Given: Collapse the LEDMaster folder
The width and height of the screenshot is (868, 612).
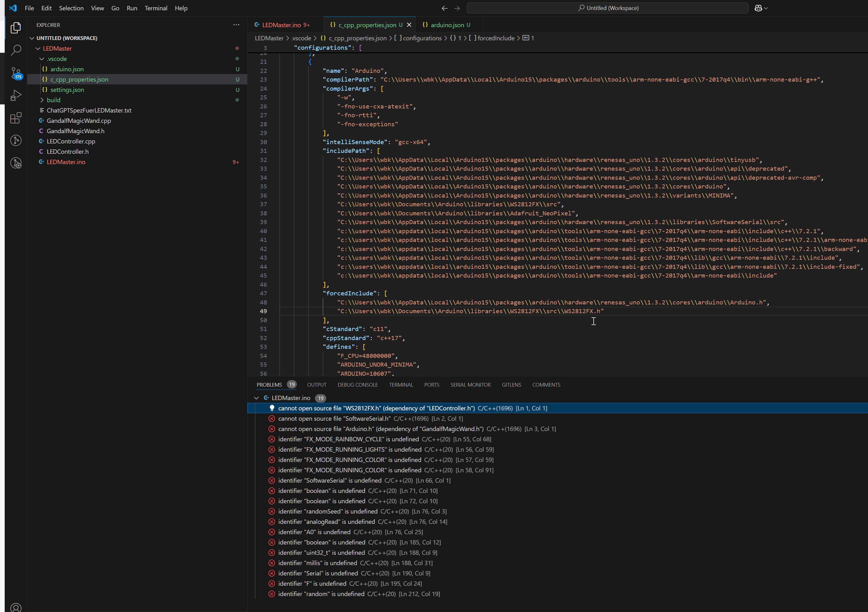Looking at the screenshot, I should point(38,48).
